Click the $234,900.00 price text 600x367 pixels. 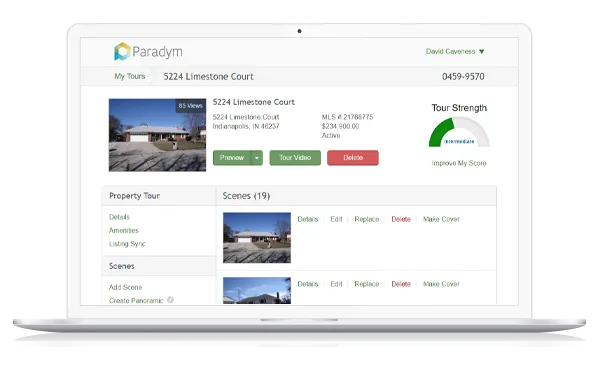pyautogui.click(x=340, y=126)
